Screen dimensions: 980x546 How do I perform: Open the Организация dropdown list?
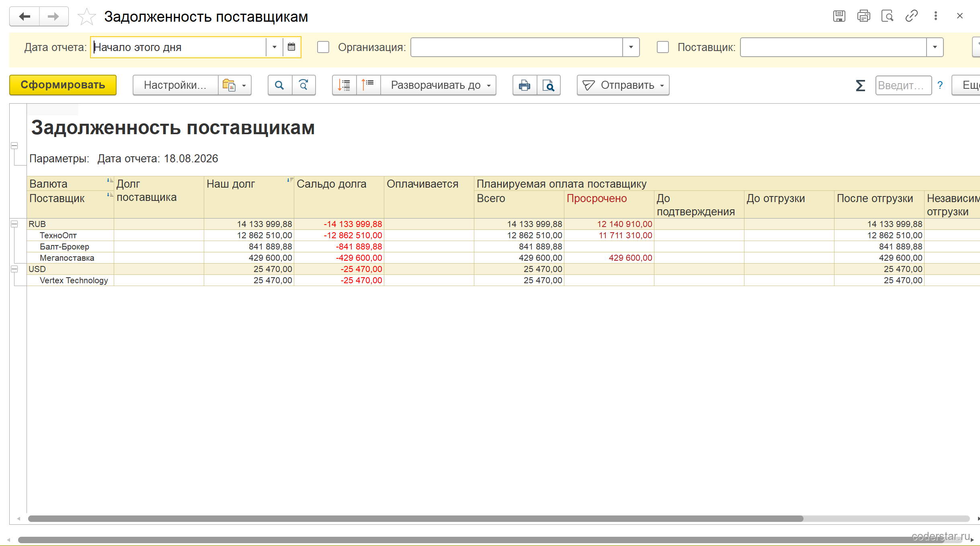click(x=631, y=47)
